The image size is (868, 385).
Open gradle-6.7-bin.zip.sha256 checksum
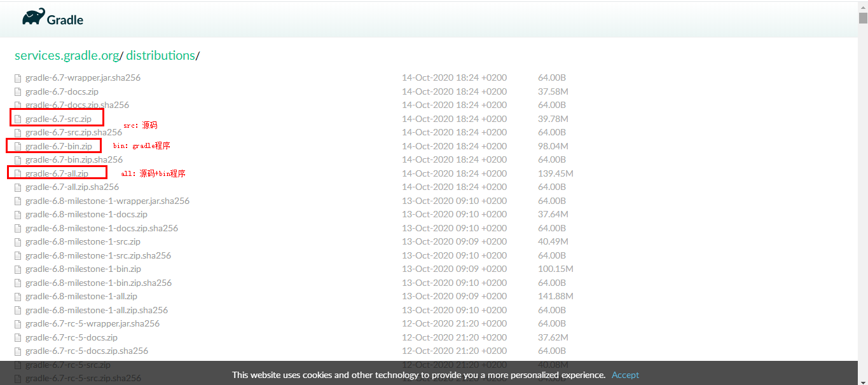click(x=74, y=159)
